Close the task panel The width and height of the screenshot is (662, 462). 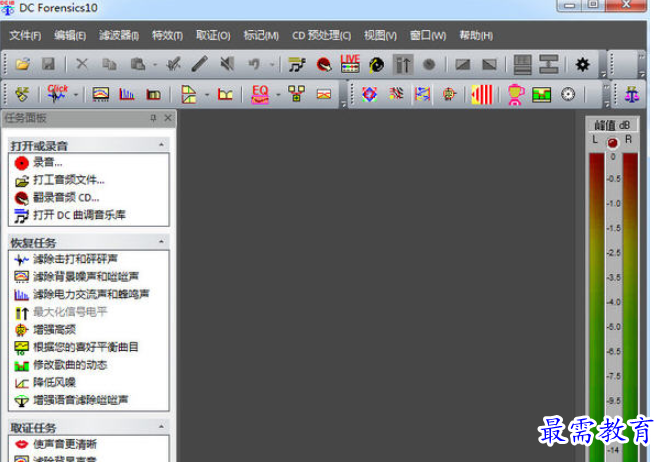(168, 118)
